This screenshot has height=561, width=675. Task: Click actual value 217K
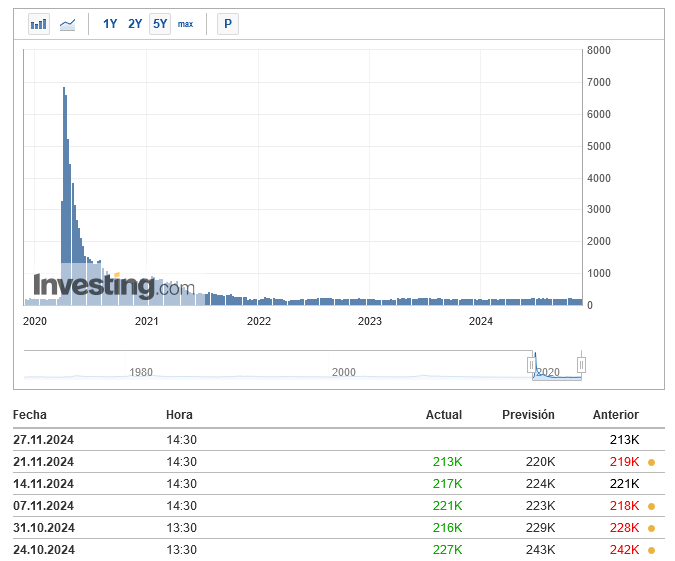(x=447, y=484)
